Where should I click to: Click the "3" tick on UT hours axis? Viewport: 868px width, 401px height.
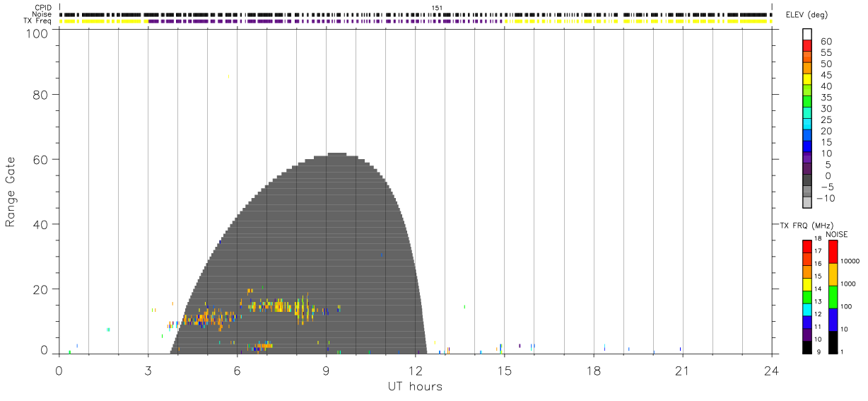click(x=148, y=370)
